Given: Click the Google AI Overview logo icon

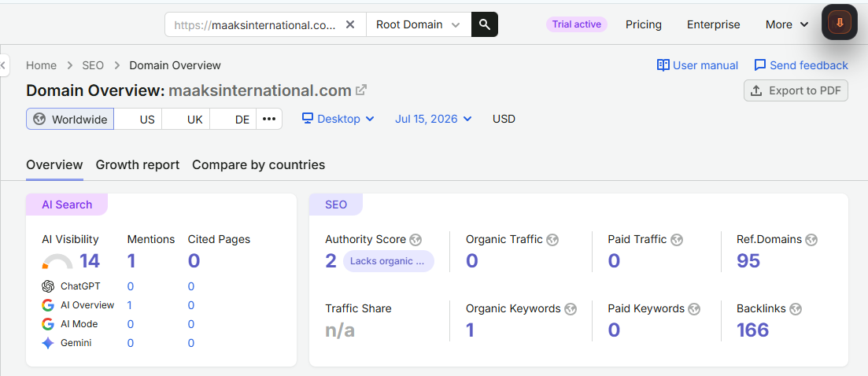Looking at the screenshot, I should pyautogui.click(x=48, y=305).
